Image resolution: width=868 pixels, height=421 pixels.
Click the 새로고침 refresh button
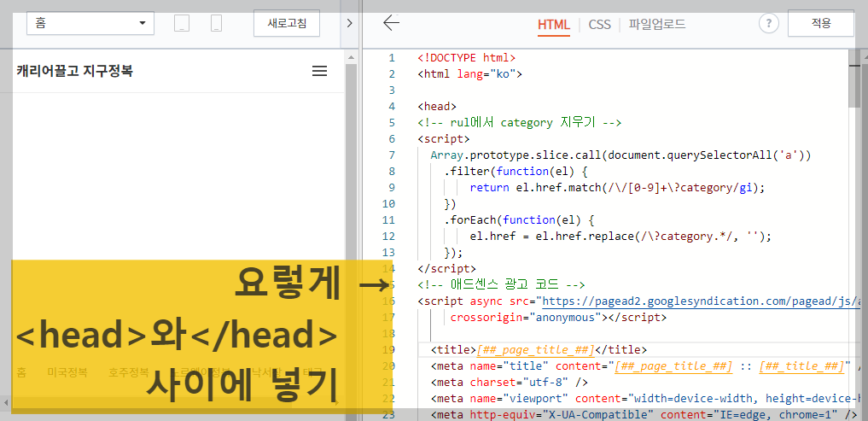click(286, 23)
